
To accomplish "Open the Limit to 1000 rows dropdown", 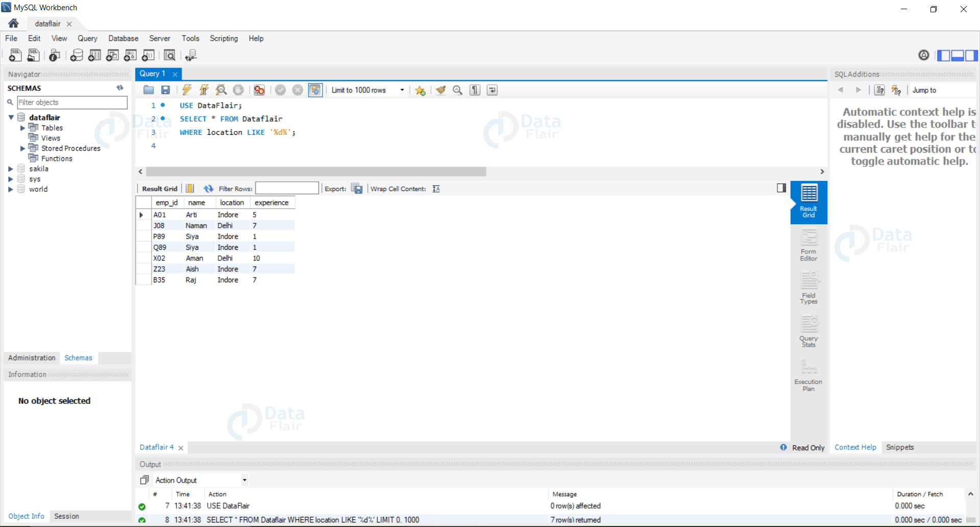I will [x=402, y=90].
